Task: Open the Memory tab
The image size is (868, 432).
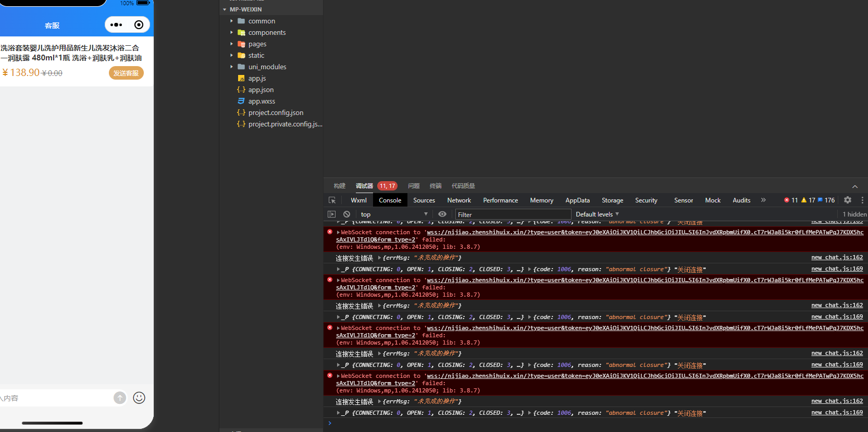Action: point(542,200)
